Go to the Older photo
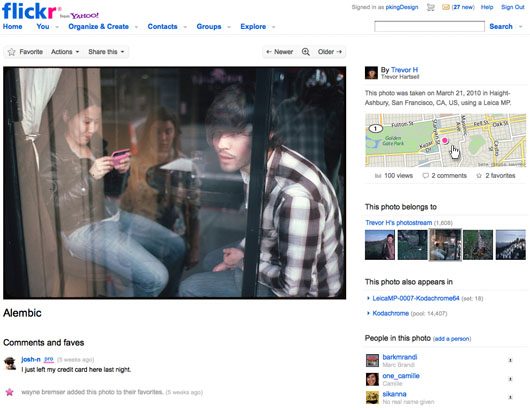The height and width of the screenshot is (410, 530). coord(330,52)
